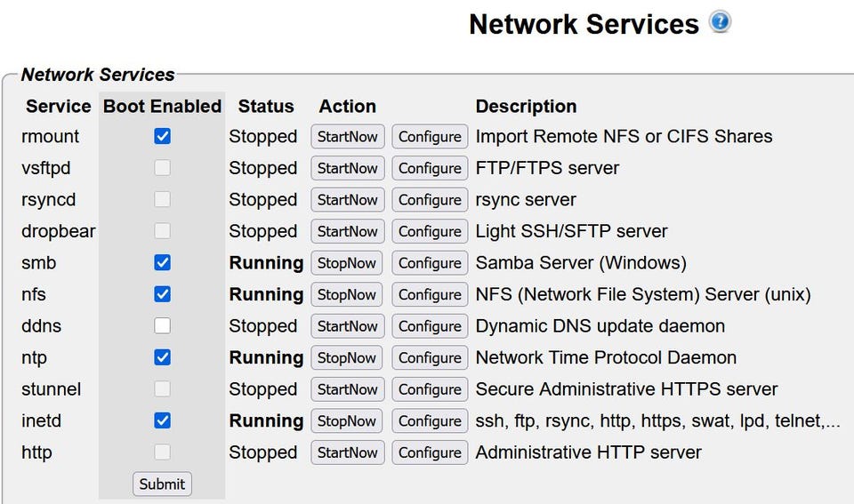Image resolution: width=854 pixels, height=504 pixels.
Task: Open Configure for smb
Action: coord(430,263)
